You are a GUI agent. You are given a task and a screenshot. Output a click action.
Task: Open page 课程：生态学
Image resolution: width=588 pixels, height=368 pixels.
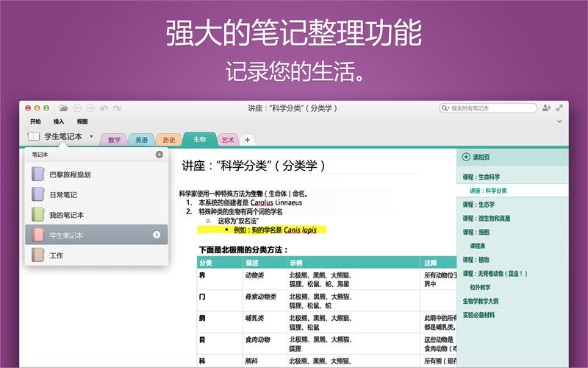coord(512,205)
